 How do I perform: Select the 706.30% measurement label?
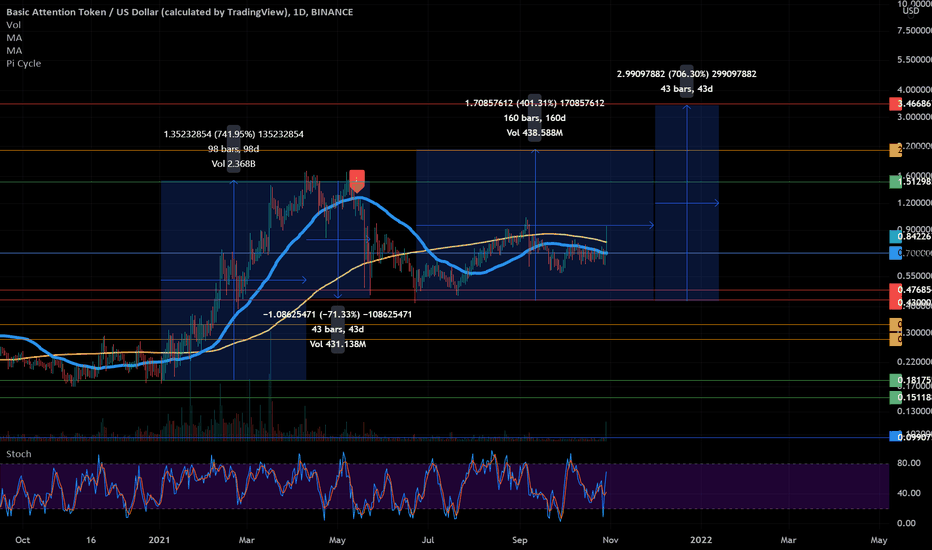tap(687, 74)
